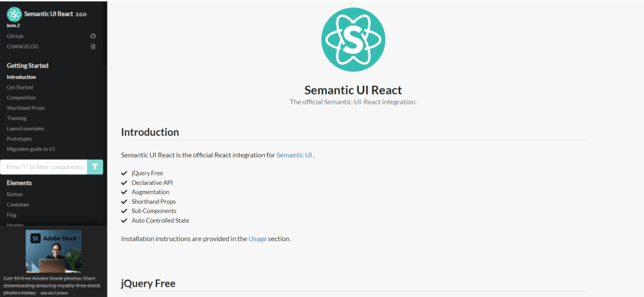Go to the Composition page
Screen dimensions: 644x297
point(21,98)
